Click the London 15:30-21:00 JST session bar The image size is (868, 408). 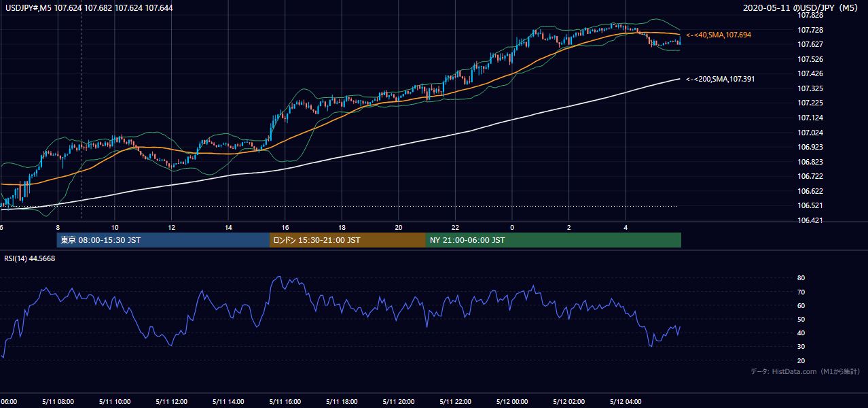pyautogui.click(x=348, y=240)
